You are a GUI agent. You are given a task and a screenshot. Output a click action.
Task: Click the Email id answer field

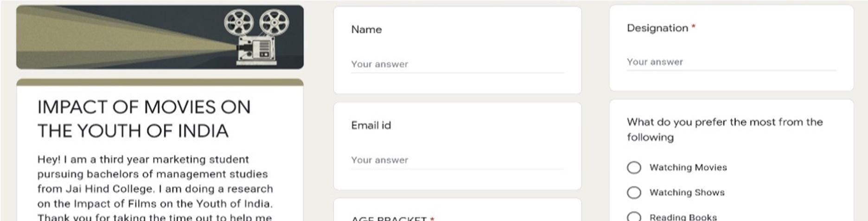point(457,160)
